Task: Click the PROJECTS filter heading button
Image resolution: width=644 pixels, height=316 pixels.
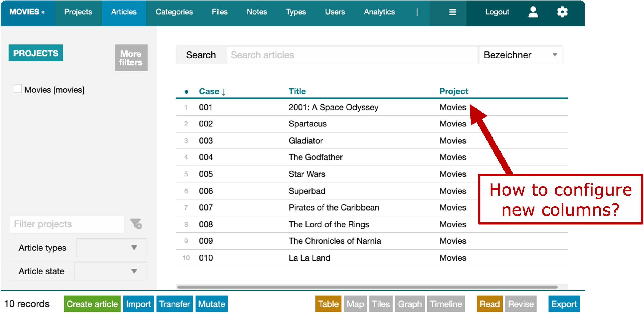Action: tap(36, 53)
